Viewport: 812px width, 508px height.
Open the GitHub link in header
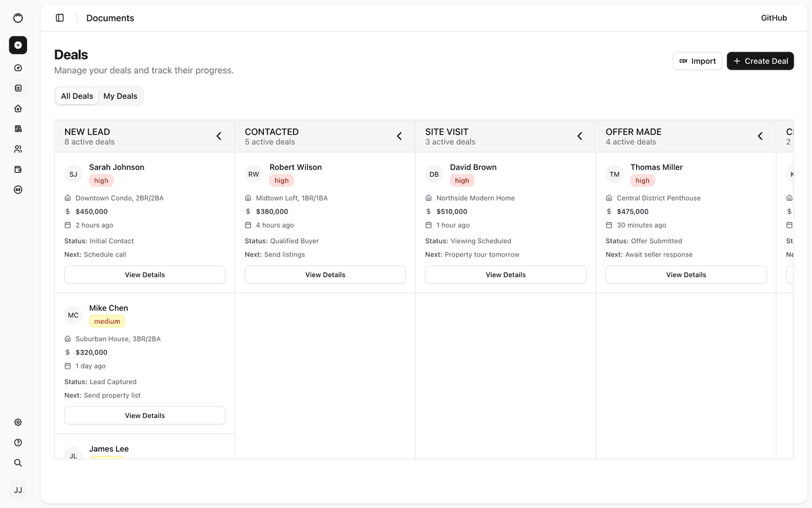(x=773, y=18)
